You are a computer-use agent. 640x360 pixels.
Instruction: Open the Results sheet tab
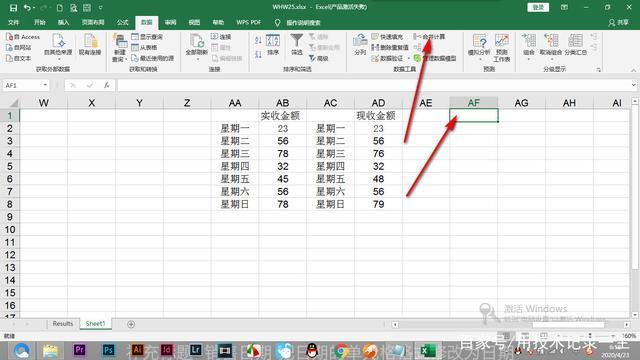(62, 324)
